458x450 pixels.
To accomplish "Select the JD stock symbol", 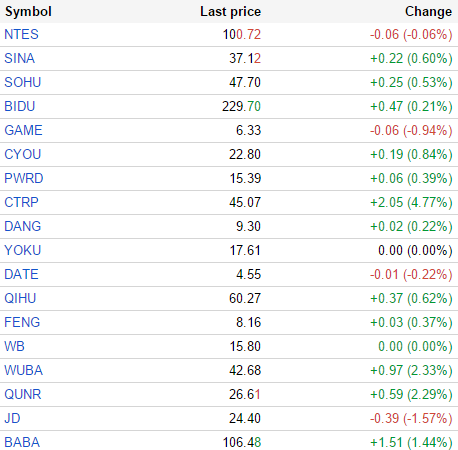I will coord(12,418).
